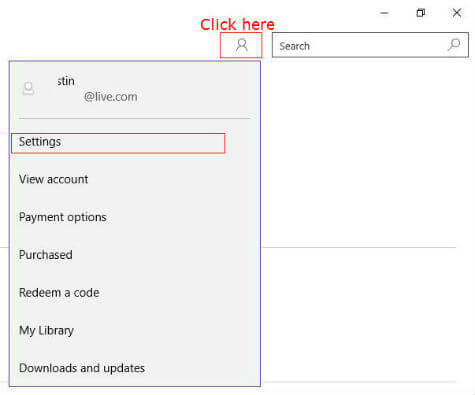Click inside the Search text field
Viewport: 475px width, 395px height.
point(370,45)
